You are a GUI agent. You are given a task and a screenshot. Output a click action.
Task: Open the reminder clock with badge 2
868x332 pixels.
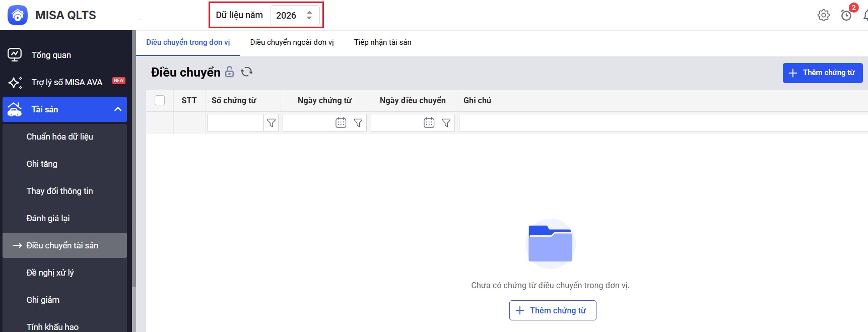[x=846, y=15]
